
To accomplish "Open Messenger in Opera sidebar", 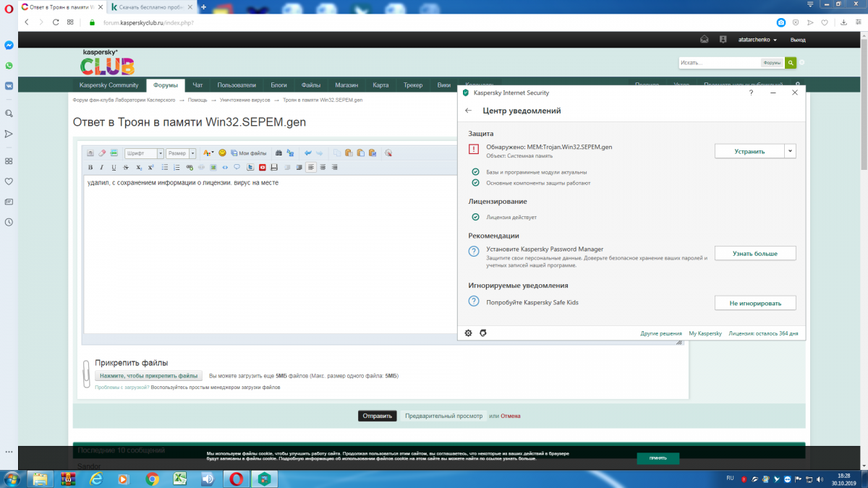I will 9,45.
